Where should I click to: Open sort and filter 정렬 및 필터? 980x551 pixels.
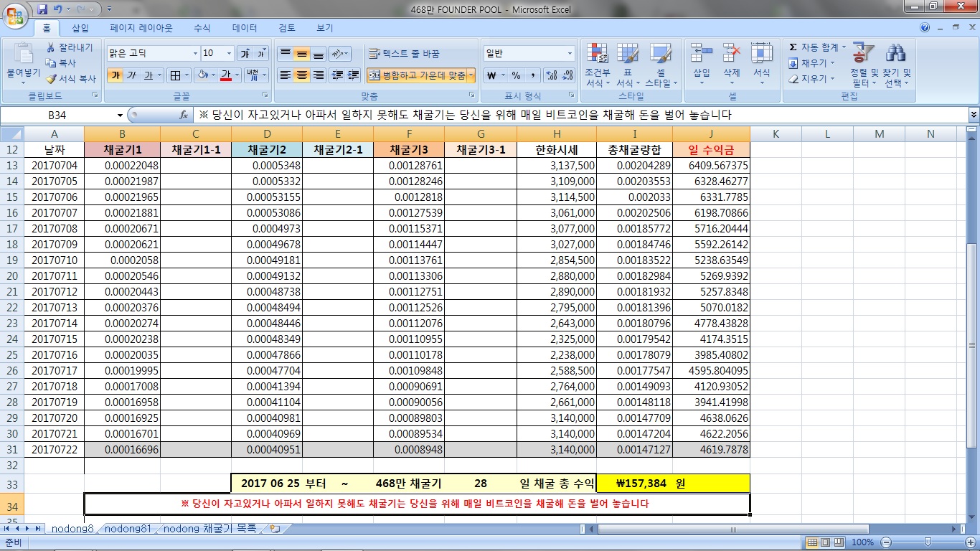pyautogui.click(x=863, y=65)
